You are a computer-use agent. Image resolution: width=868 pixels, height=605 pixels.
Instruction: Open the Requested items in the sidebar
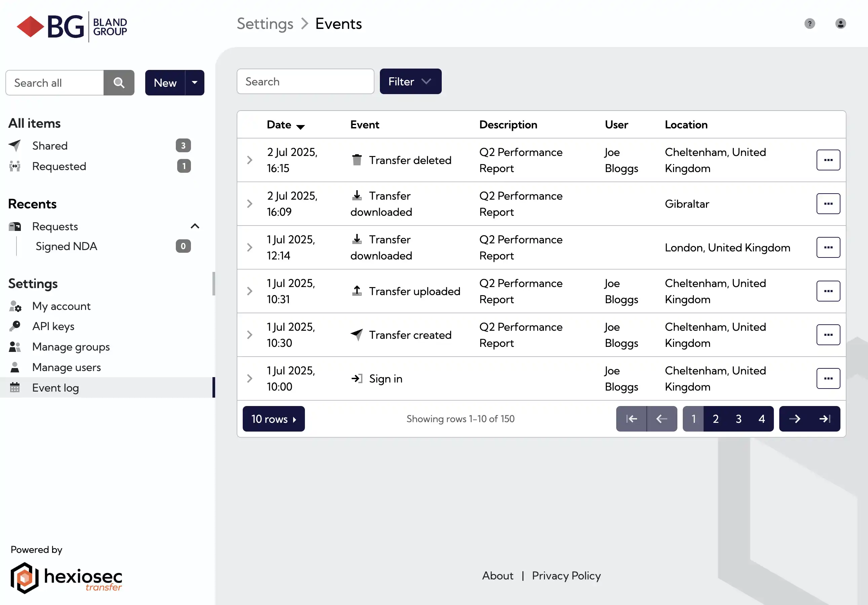tap(59, 166)
